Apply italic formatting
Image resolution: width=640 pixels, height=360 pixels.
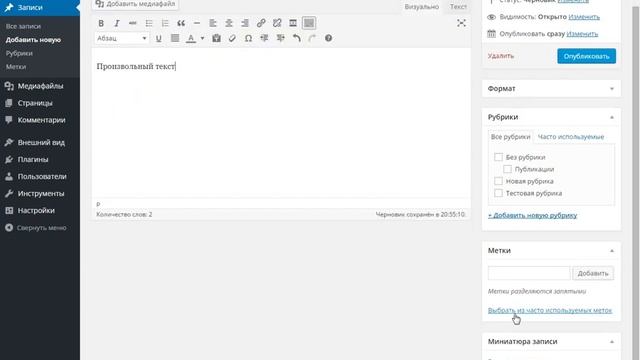(117, 23)
